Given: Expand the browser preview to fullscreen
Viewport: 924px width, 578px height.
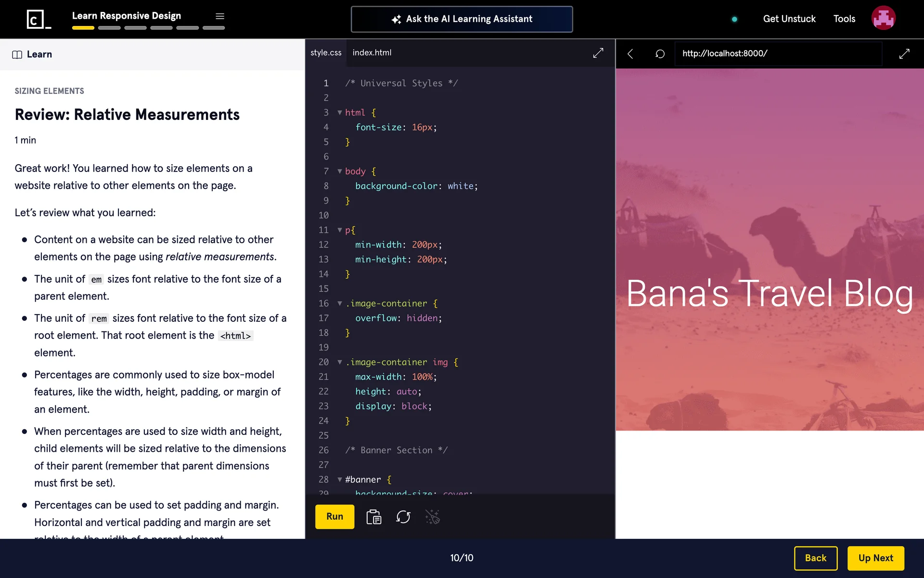Looking at the screenshot, I should click(x=904, y=53).
